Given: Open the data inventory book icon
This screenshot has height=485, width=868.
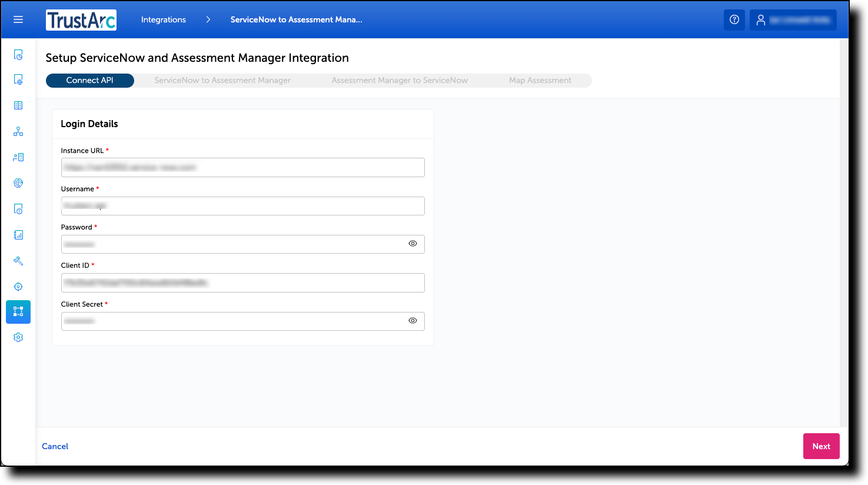Looking at the screenshot, I should [18, 105].
